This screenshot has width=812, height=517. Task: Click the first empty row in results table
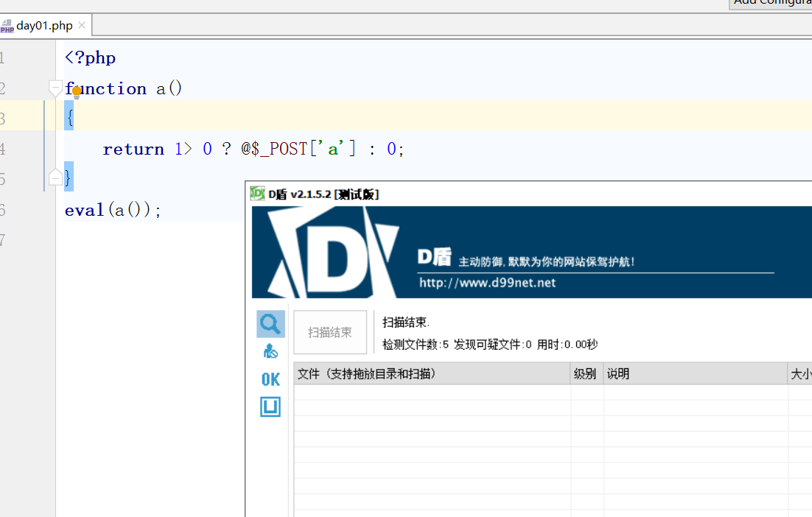point(553,393)
